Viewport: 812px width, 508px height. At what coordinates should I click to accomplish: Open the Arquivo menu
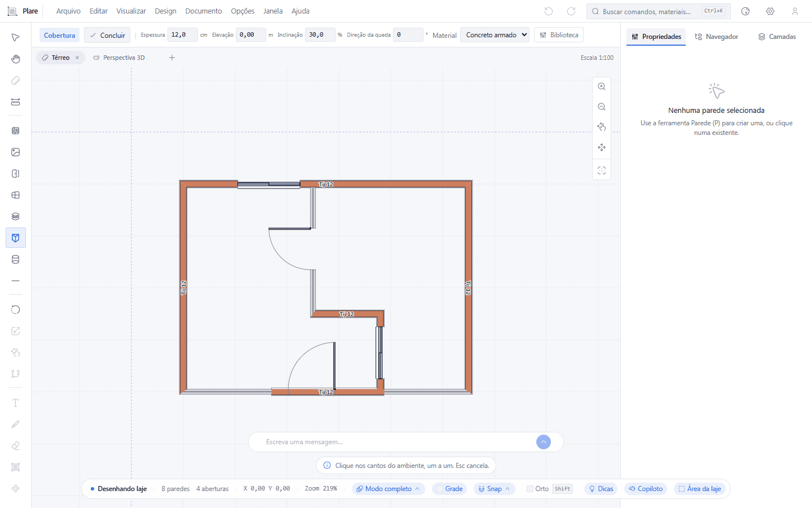click(x=68, y=11)
